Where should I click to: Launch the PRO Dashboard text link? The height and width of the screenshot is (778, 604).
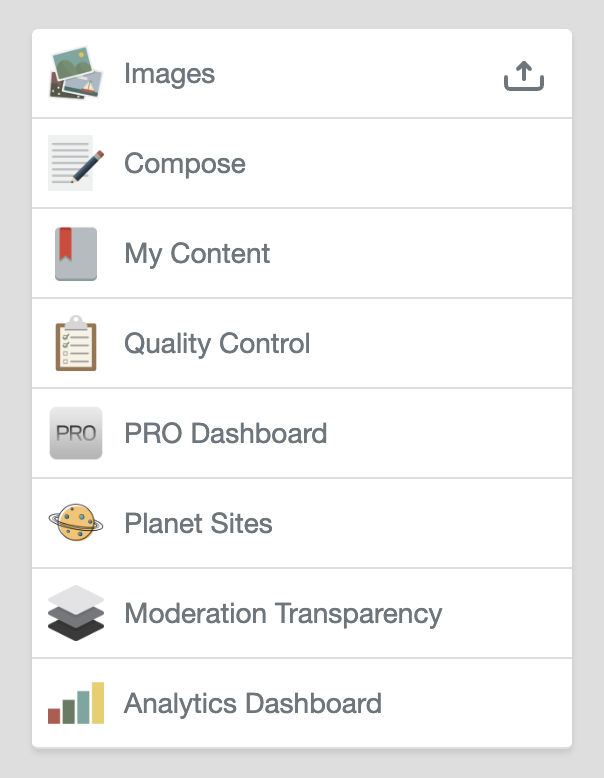point(225,434)
